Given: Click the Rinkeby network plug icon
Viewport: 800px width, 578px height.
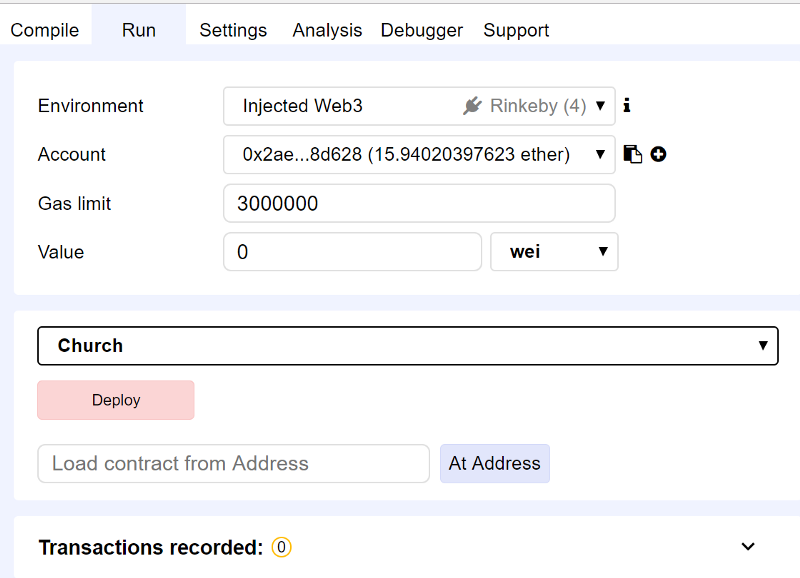Looking at the screenshot, I should click(x=473, y=106).
